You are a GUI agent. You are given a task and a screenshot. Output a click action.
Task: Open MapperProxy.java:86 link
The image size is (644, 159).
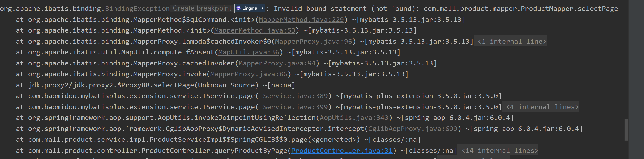249,74
